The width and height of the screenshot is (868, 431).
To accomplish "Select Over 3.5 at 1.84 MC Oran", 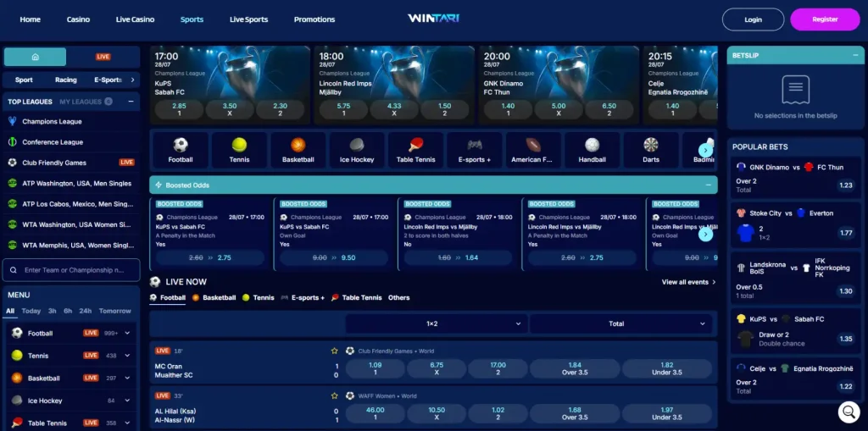I will point(575,368).
